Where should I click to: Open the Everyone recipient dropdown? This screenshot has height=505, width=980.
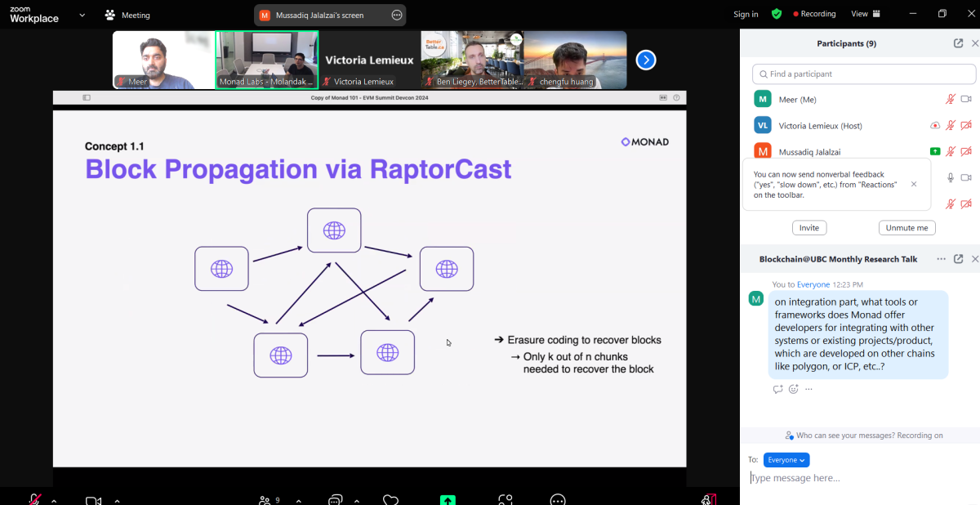(786, 460)
